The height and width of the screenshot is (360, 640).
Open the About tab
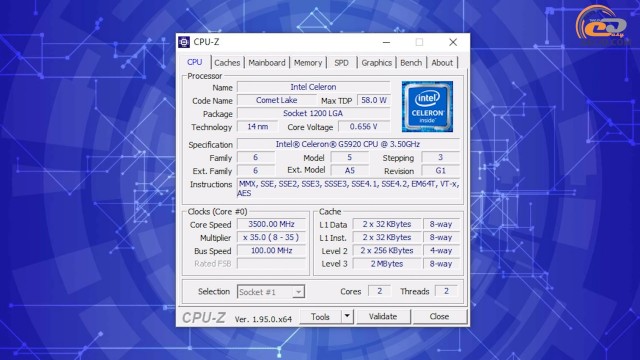click(x=442, y=63)
